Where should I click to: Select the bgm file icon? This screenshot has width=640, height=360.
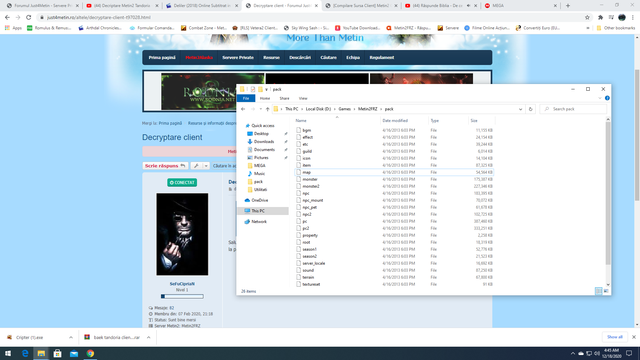[298, 130]
